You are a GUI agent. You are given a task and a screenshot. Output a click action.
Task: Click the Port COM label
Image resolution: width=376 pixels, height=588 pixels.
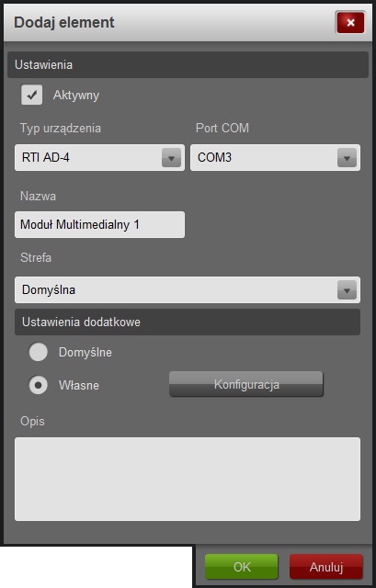[x=222, y=128]
